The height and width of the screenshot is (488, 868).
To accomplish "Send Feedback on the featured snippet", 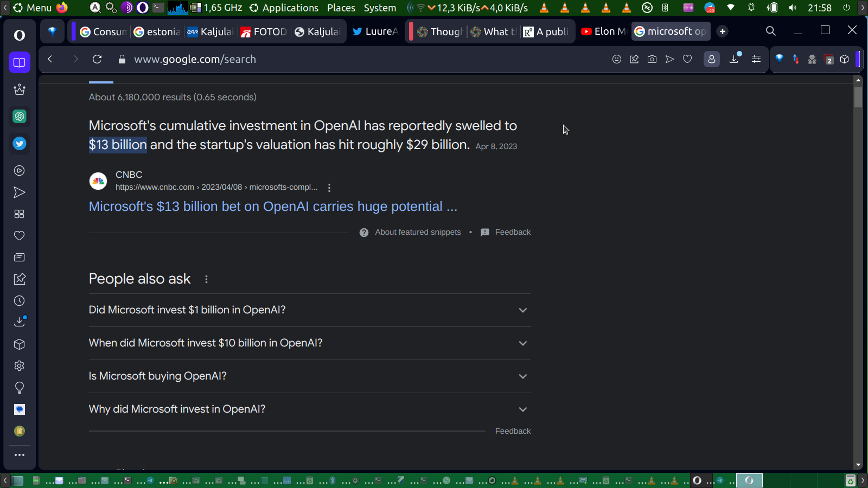I will 506,232.
